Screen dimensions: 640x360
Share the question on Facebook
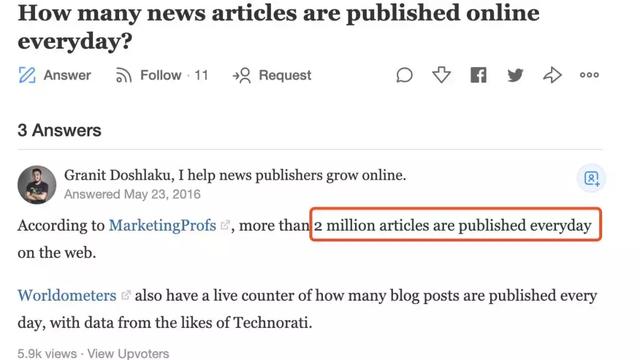click(478, 75)
